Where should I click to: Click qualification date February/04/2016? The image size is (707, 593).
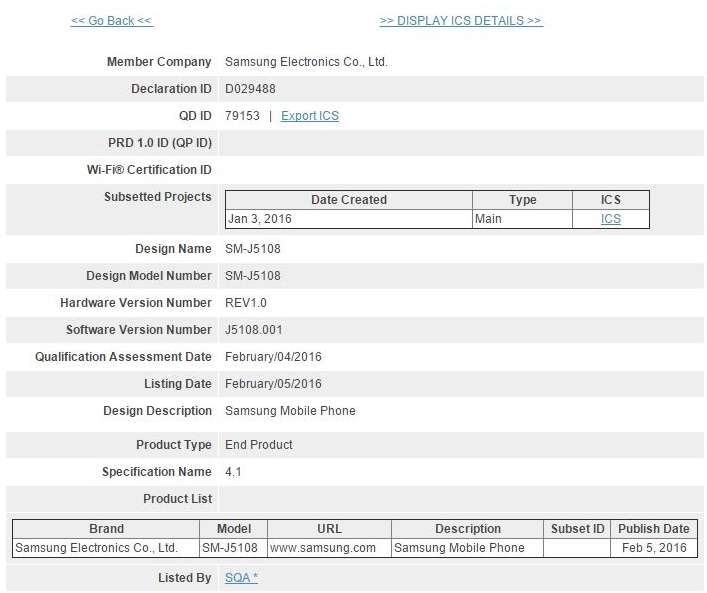[x=273, y=357]
